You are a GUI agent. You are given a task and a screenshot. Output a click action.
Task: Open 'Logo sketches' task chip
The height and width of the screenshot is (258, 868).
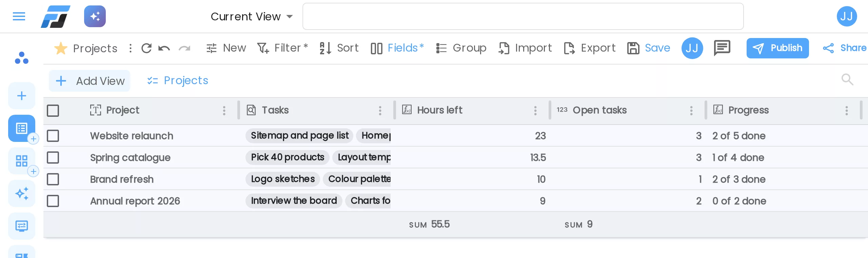click(283, 179)
